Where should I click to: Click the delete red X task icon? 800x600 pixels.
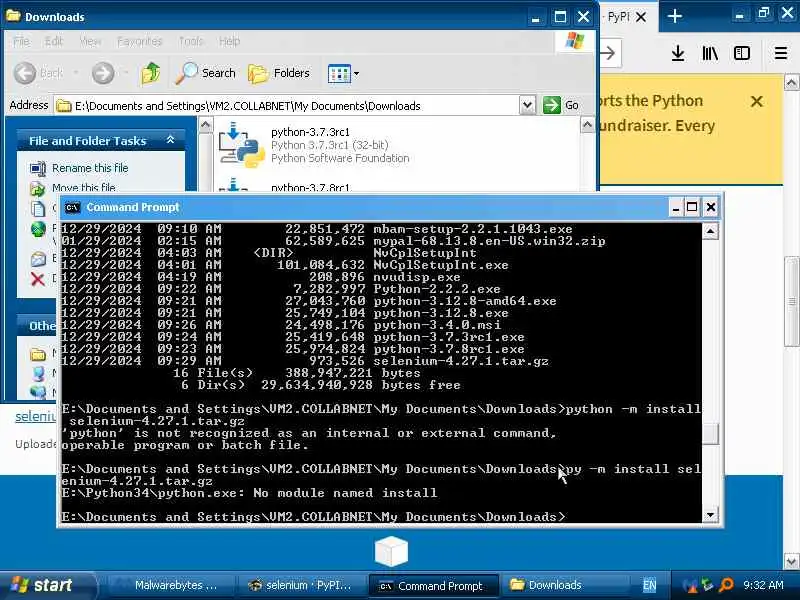click(x=37, y=279)
